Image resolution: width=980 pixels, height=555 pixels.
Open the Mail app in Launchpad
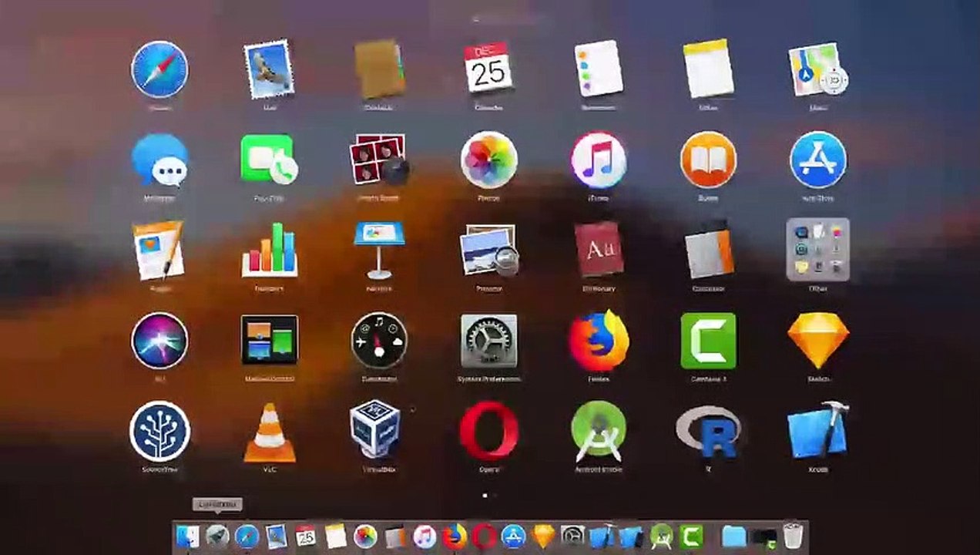coord(269,69)
